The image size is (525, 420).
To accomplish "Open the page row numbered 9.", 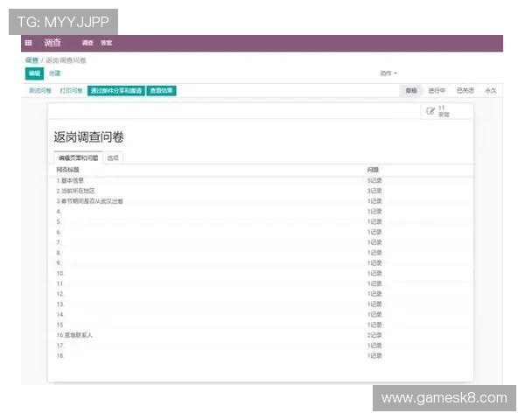I will [261, 263].
